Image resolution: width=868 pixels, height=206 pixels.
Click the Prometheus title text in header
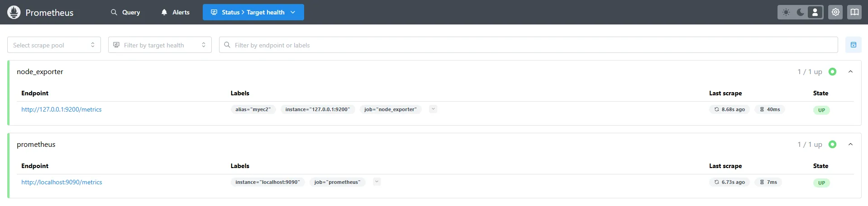pyautogui.click(x=49, y=13)
